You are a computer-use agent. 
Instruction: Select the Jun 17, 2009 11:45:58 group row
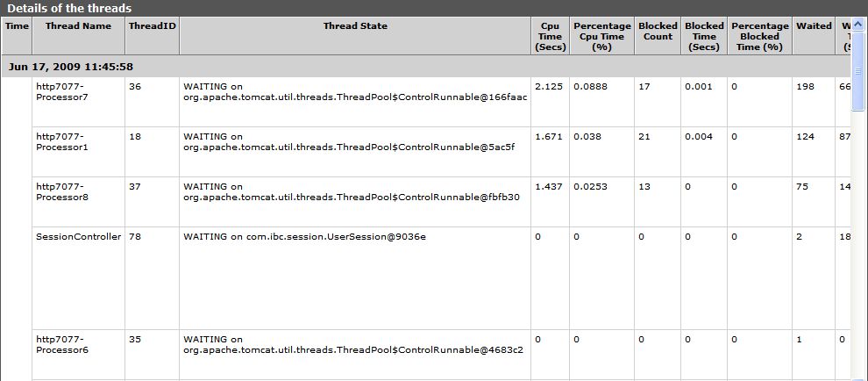(426, 67)
